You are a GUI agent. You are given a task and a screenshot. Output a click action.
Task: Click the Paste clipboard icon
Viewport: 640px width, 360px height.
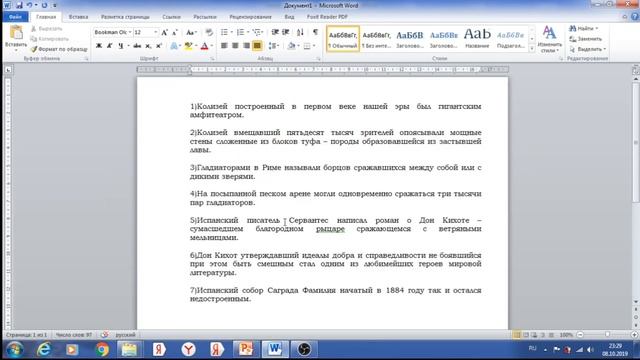(16, 33)
